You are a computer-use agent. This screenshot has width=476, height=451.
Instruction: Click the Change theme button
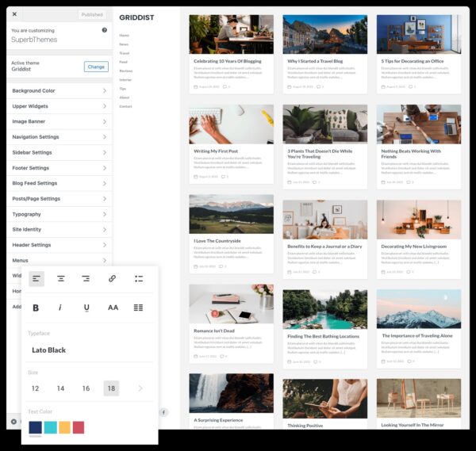96,67
